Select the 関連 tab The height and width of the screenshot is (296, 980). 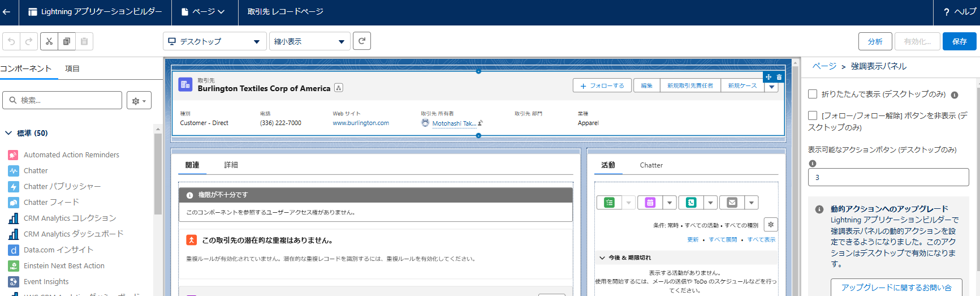(192, 165)
